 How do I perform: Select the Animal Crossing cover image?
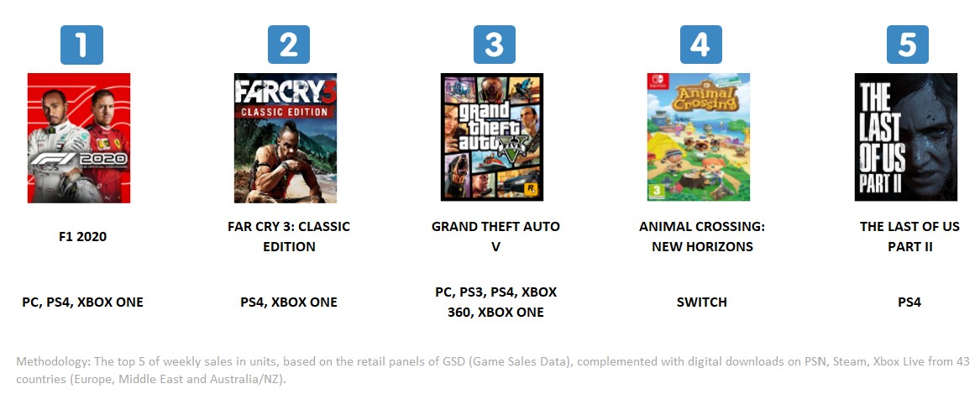pos(699,137)
